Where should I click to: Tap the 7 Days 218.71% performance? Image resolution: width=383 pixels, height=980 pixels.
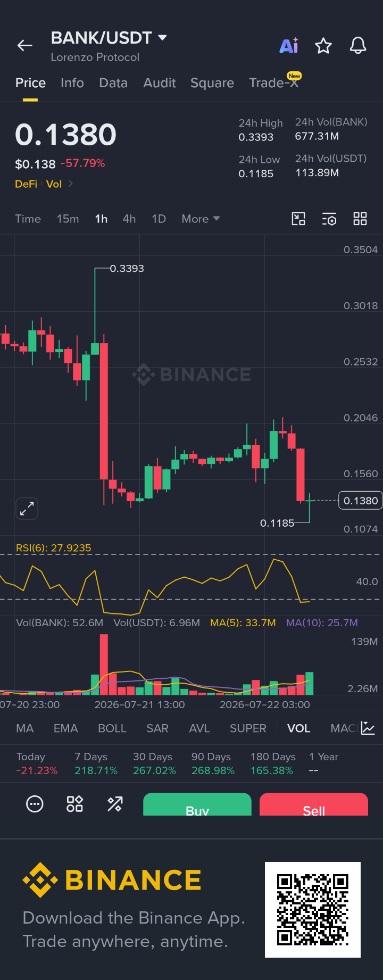[96, 763]
